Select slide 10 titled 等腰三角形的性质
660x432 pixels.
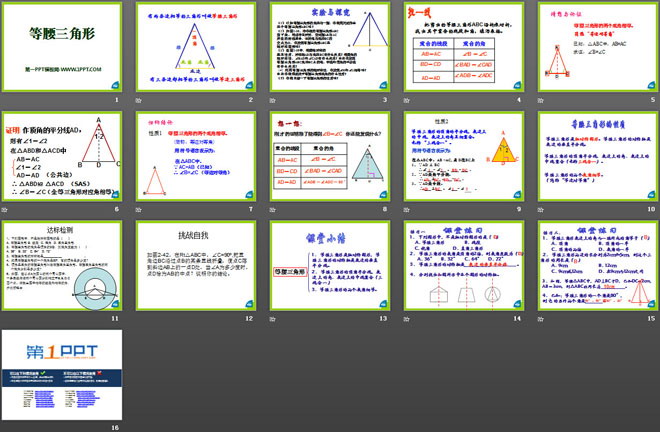tap(598, 156)
